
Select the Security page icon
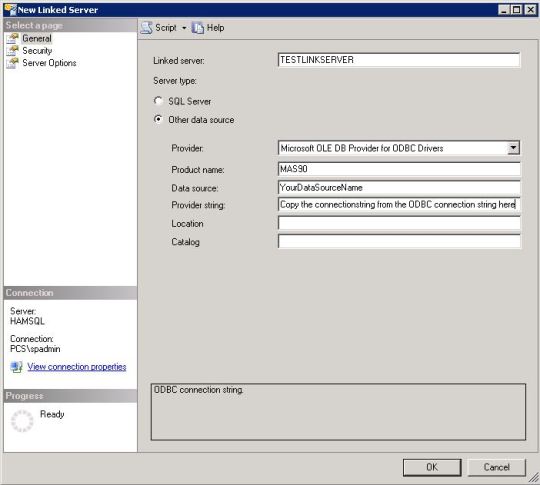(12, 51)
